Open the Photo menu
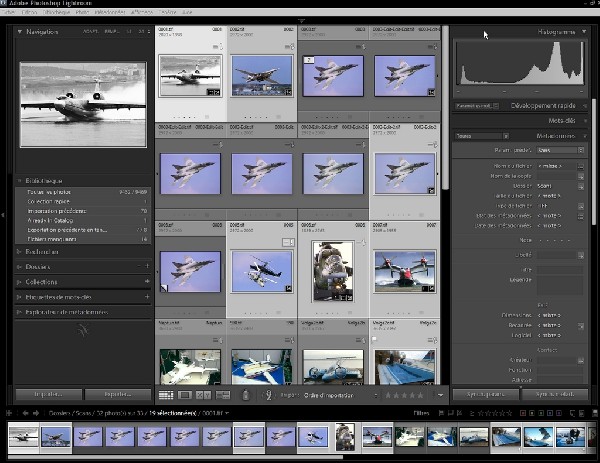This screenshot has height=463, width=600. click(x=82, y=12)
